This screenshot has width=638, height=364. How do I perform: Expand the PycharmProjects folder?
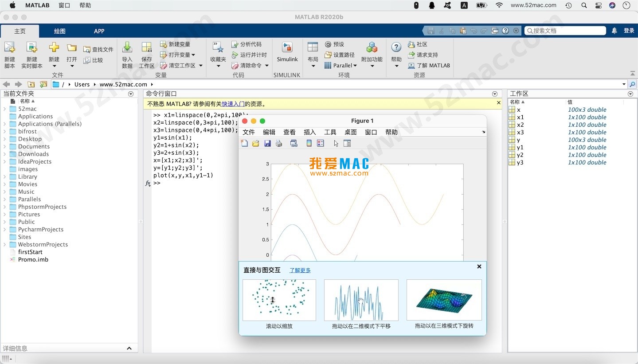coord(4,229)
